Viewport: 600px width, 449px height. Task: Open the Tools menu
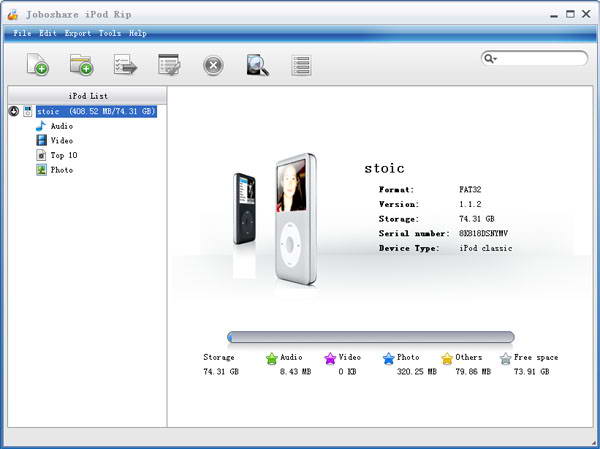(x=110, y=33)
